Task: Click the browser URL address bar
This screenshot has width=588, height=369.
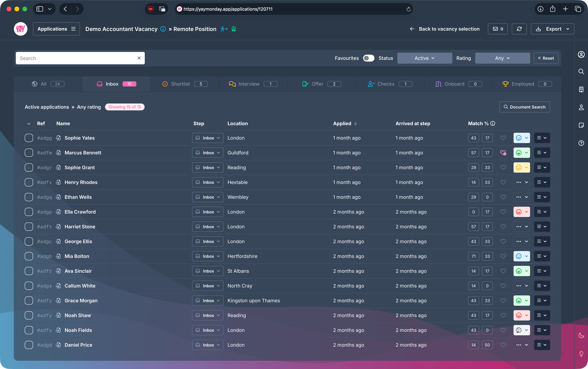Action: coord(294,9)
